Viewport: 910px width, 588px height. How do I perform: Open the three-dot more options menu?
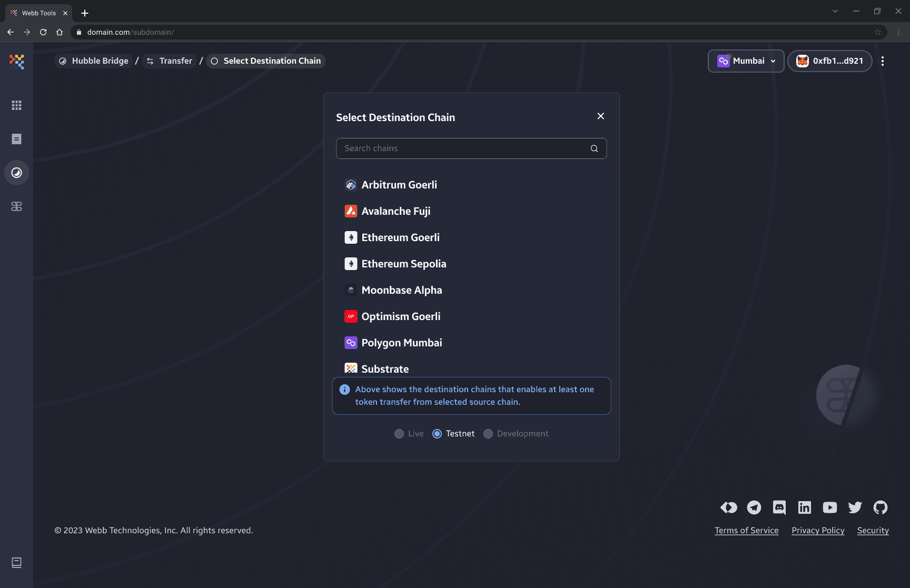tap(883, 61)
